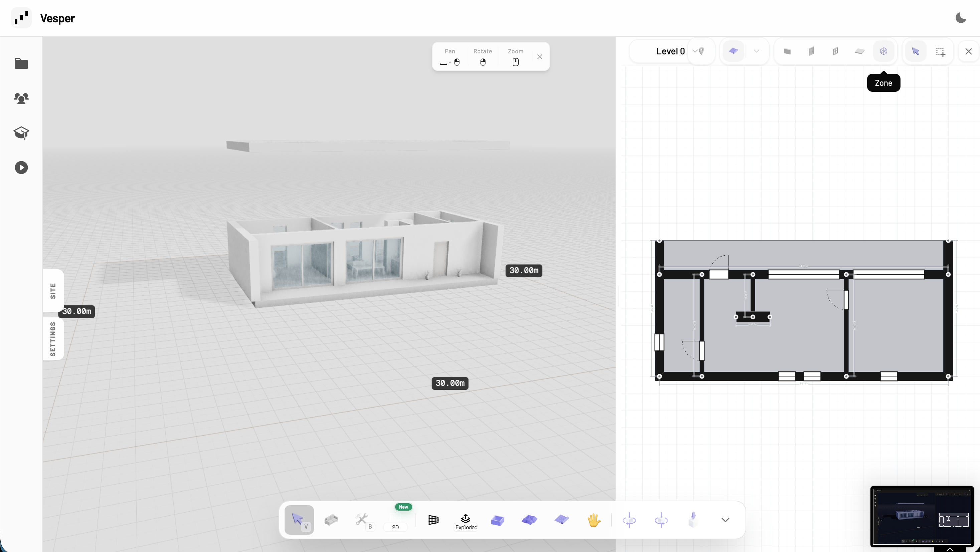The width and height of the screenshot is (980, 552).
Task: Dismiss the Pan Rotate Zoom hint
Action: point(539,57)
